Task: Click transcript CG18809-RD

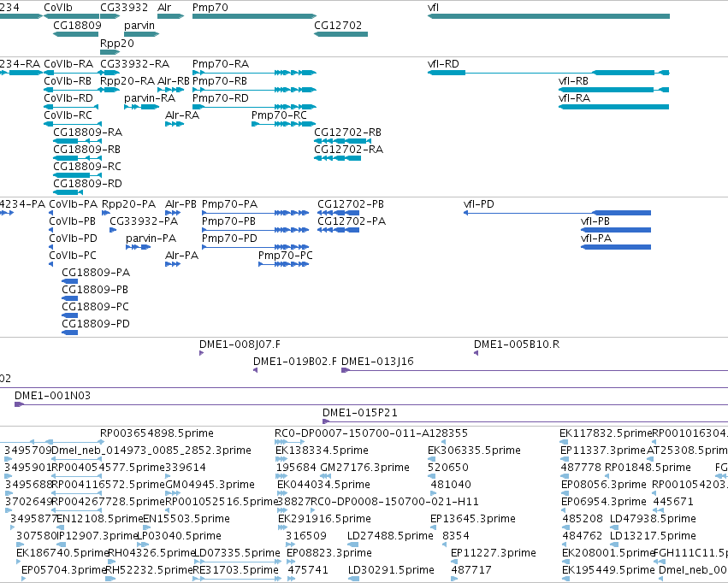Action: (68, 192)
